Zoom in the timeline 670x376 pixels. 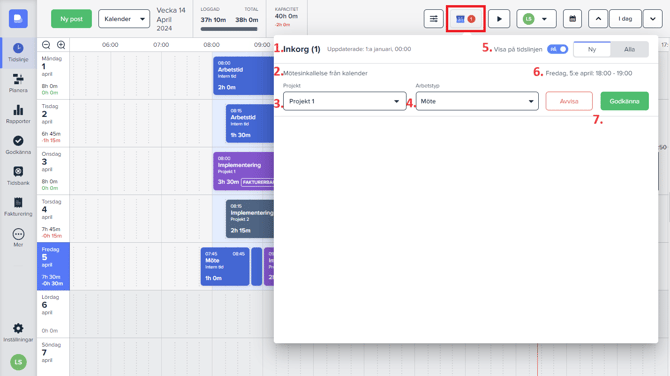point(61,45)
